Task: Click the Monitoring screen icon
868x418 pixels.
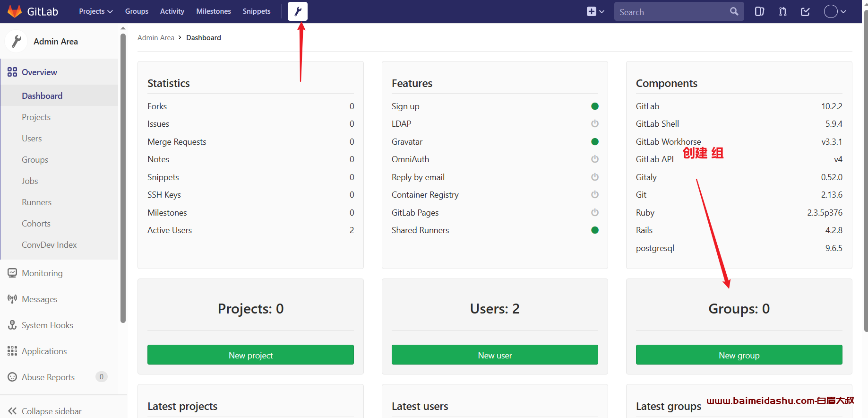Action: click(12, 273)
